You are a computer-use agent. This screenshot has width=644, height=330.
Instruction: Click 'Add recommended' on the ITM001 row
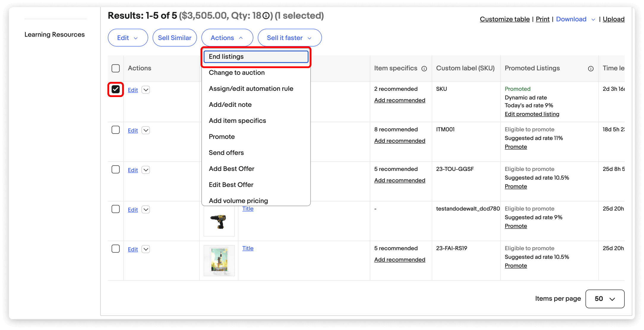coord(400,140)
